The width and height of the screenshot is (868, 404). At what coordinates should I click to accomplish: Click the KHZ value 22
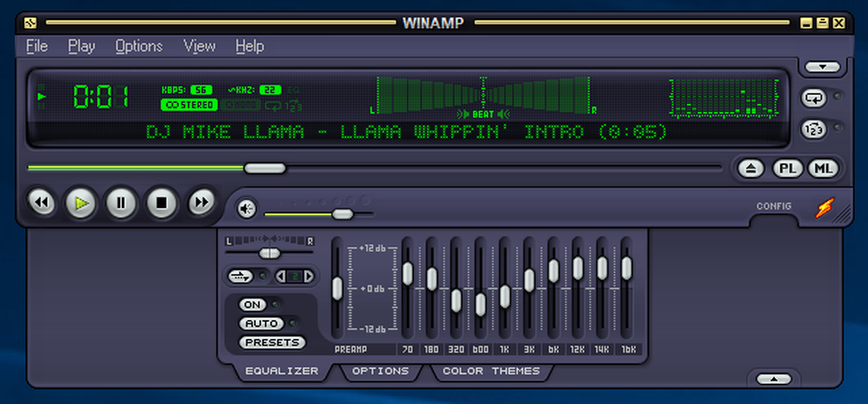pos(270,89)
